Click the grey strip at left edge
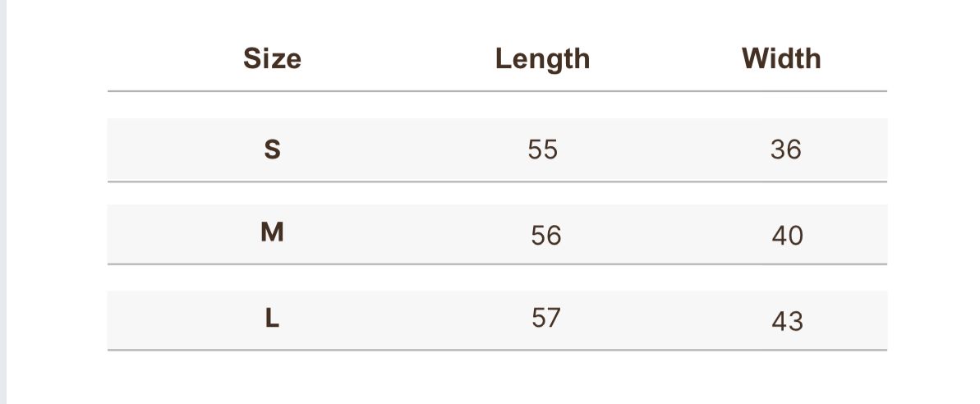980x404 pixels. coord(3,202)
